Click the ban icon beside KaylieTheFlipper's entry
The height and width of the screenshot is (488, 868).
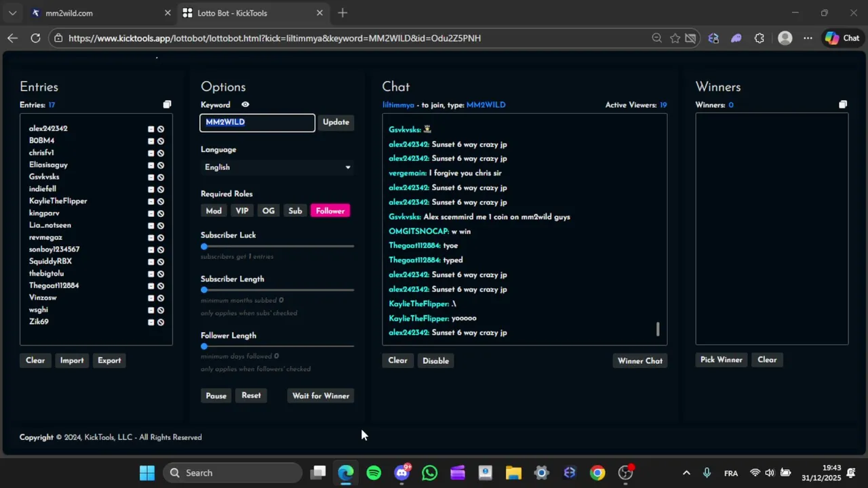point(161,201)
